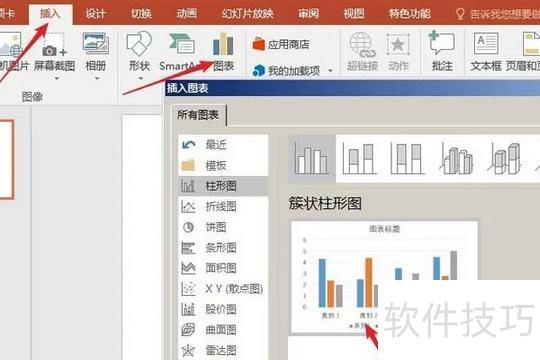Image resolution: width=540 pixels, height=360 pixels.
Task: Click the Action (动作) star icon
Action: coord(398,44)
